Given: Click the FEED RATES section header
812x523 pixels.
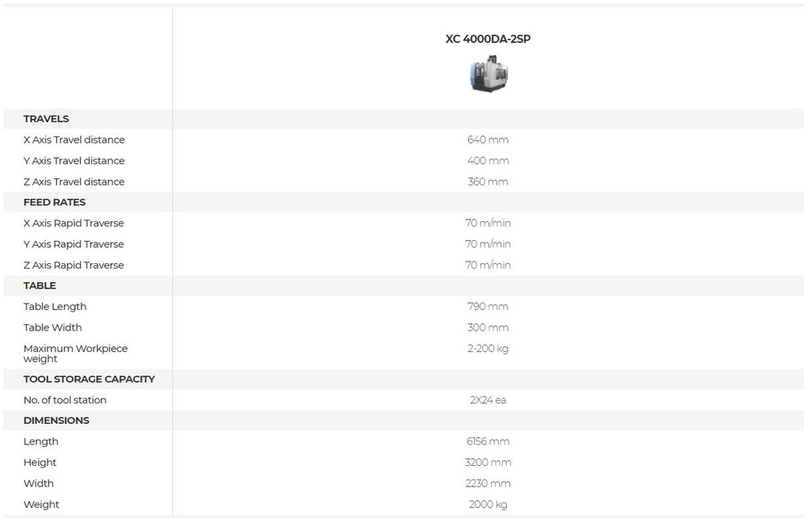Looking at the screenshot, I should click(55, 202).
